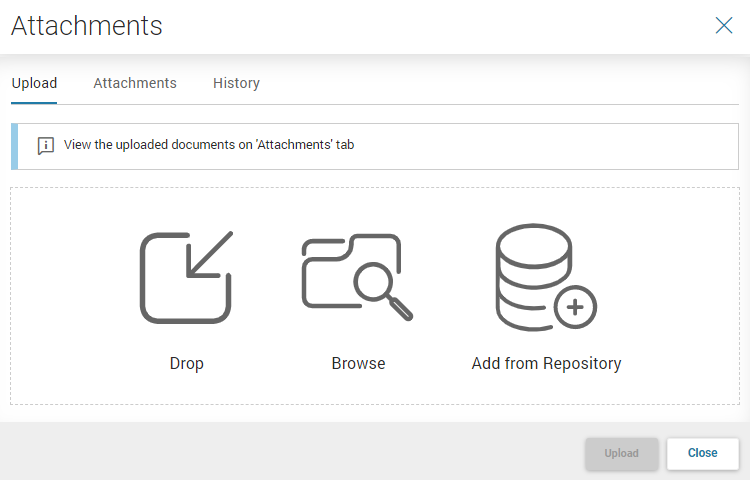Click the magnifying glass on the Browse icon
The image size is (750, 480).
coord(383,291)
